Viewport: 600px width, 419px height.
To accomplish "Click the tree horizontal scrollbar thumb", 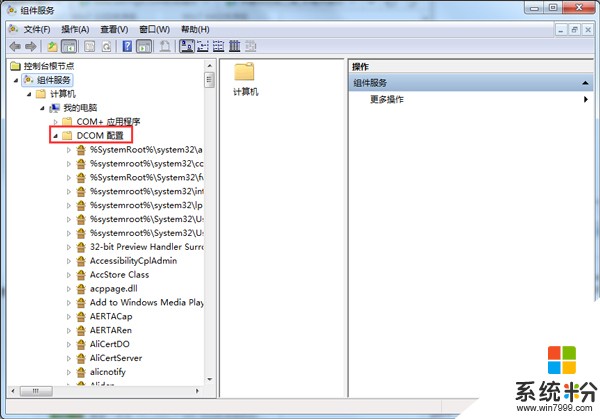I will tap(36, 391).
